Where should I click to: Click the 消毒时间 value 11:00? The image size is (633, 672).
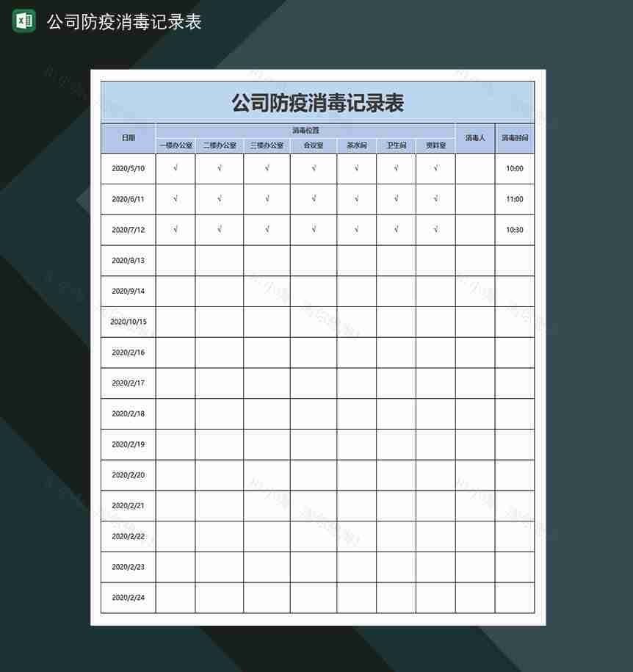pyautogui.click(x=514, y=198)
